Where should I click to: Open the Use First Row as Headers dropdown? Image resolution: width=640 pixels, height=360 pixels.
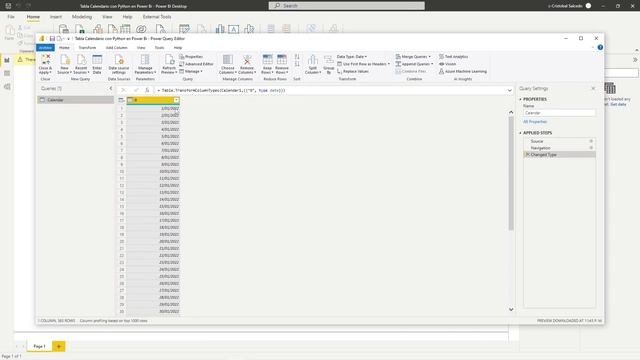tap(363, 64)
